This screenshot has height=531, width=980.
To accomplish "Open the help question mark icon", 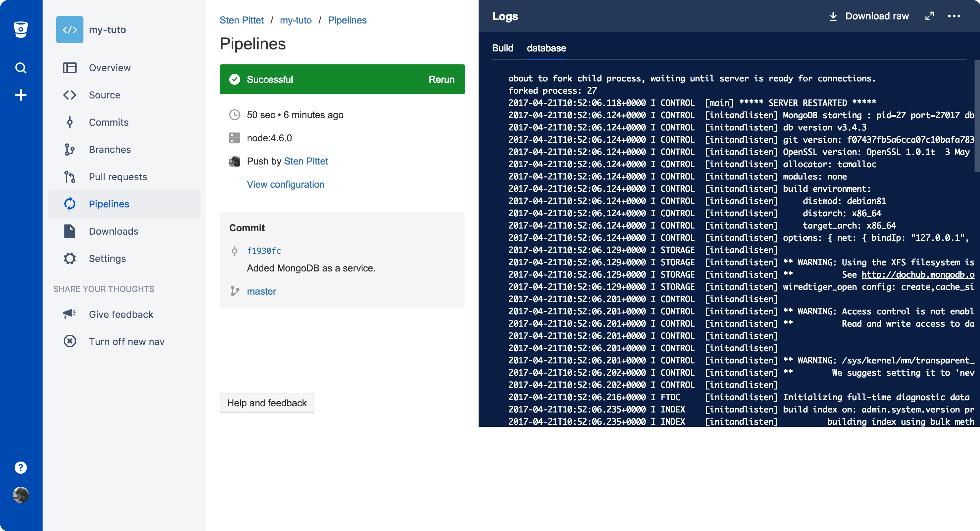I will pyautogui.click(x=21, y=468).
